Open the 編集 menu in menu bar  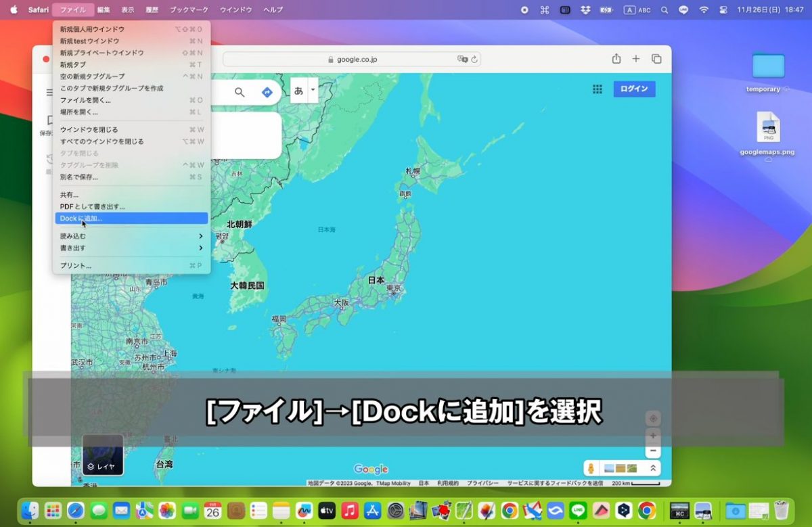104,10
